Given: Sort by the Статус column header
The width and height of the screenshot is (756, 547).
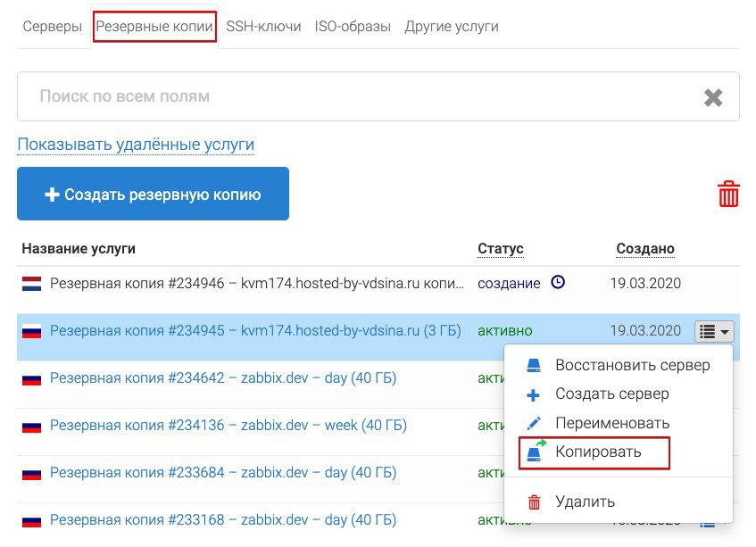Looking at the screenshot, I should [501, 249].
